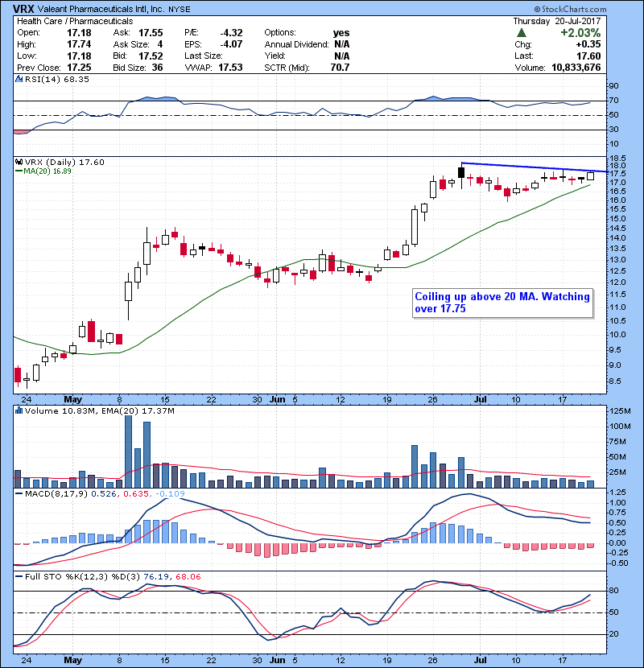Image resolution: width=644 pixels, height=668 pixels.
Task: Click the Volume value 10,833,676
Action: [x=576, y=68]
